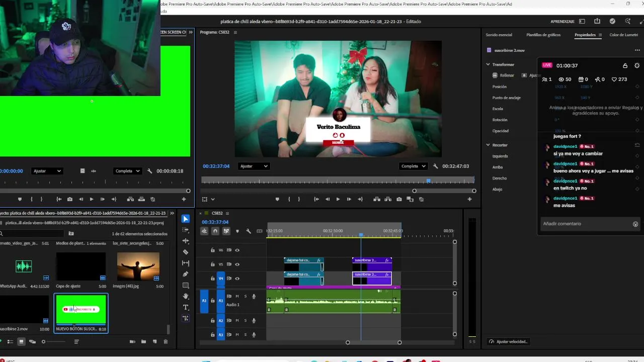The width and height of the screenshot is (644, 362).
Task: Switch Project panel to list view
Action: [10, 341]
